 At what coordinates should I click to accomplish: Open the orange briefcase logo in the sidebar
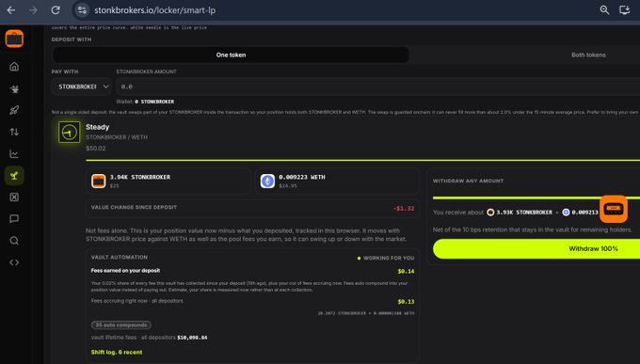(14, 39)
